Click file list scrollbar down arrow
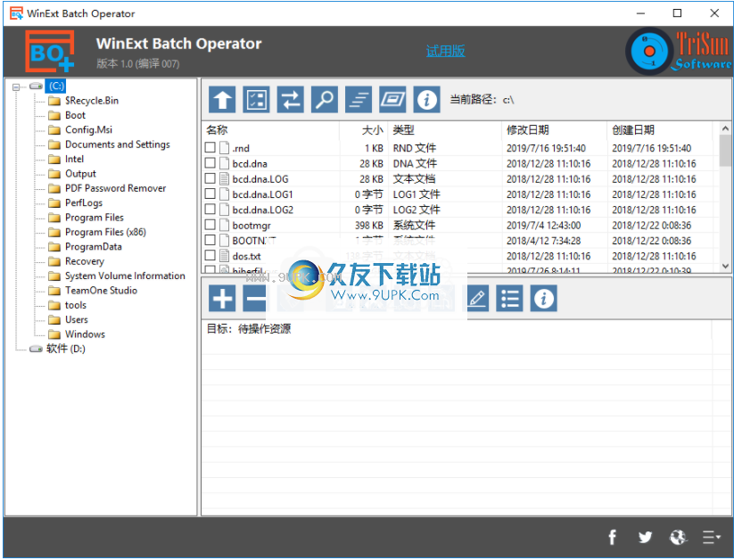734x560 pixels. click(725, 266)
